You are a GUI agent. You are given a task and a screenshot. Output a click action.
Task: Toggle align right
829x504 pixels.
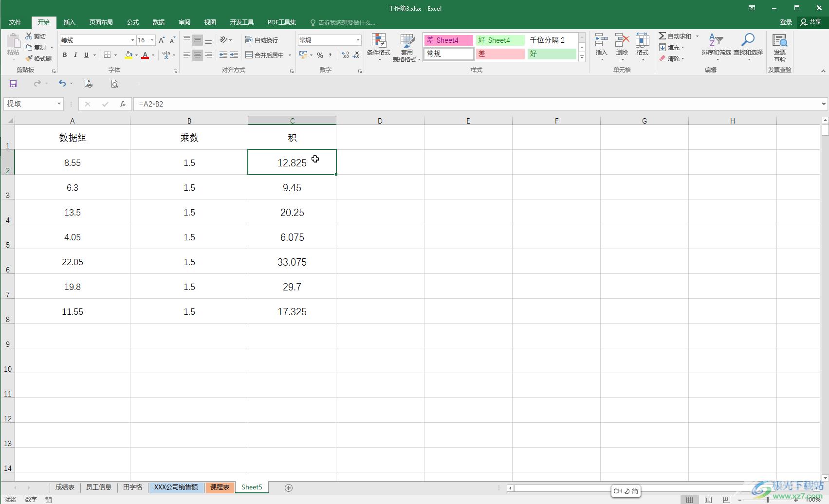208,55
